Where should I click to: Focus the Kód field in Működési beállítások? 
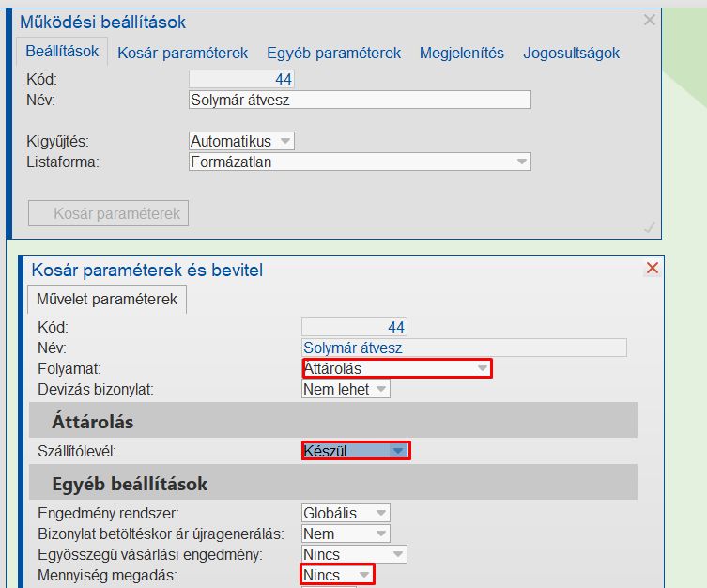[241, 80]
